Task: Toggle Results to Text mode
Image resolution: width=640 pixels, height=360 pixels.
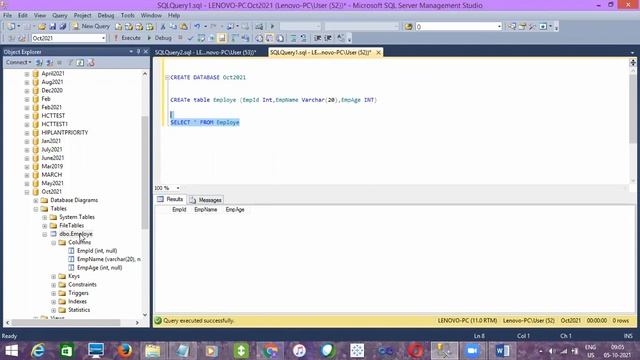Action: point(259,38)
